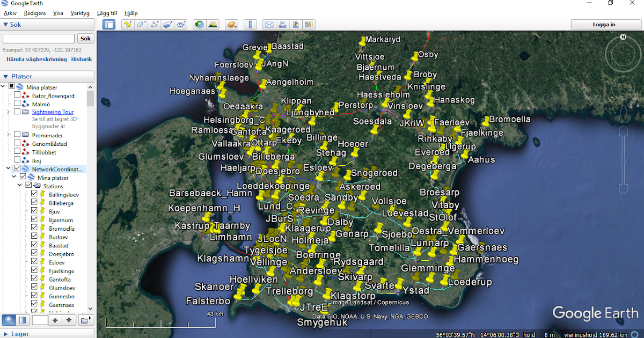
Task: Open the Ruler measurement tool
Action: [x=251, y=24]
